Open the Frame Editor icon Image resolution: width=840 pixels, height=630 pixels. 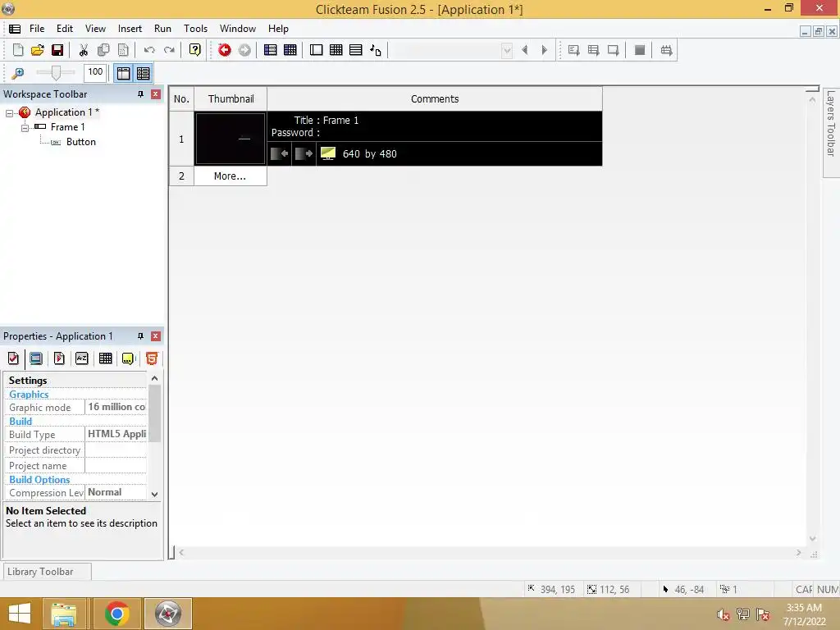(316, 50)
